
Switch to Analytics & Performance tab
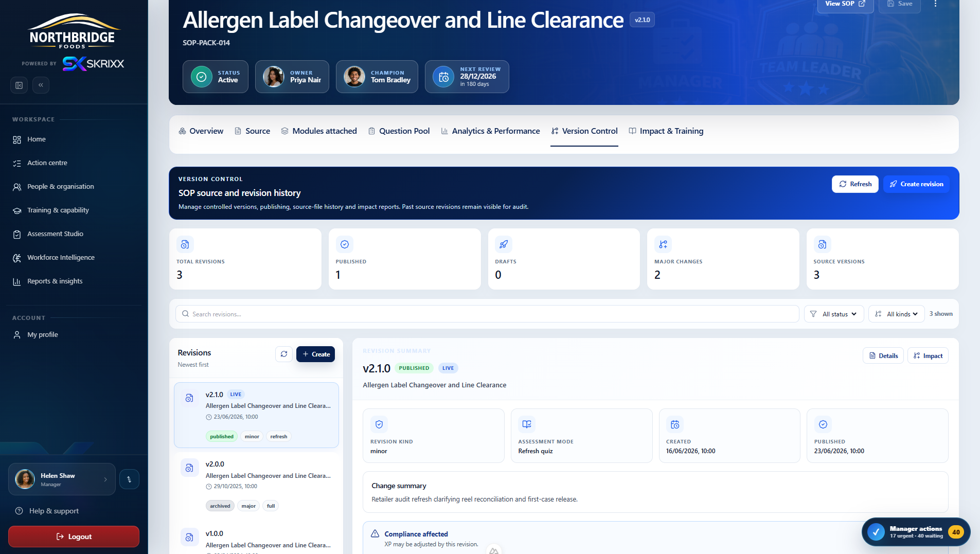(490, 131)
